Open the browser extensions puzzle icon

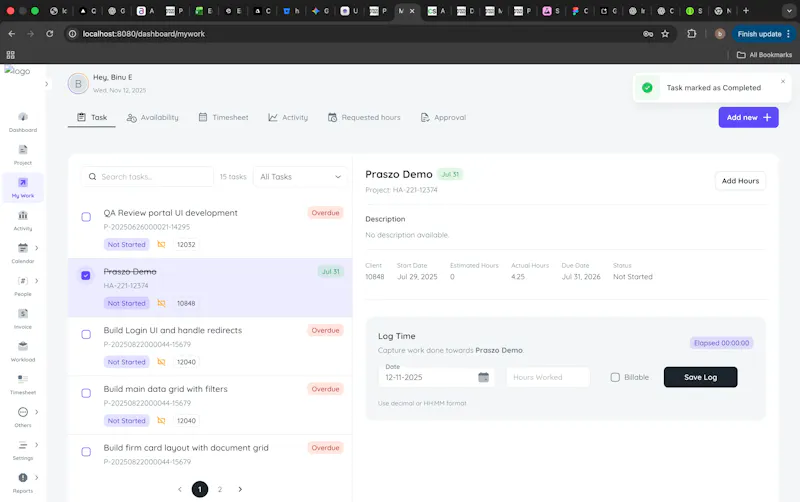click(691, 34)
